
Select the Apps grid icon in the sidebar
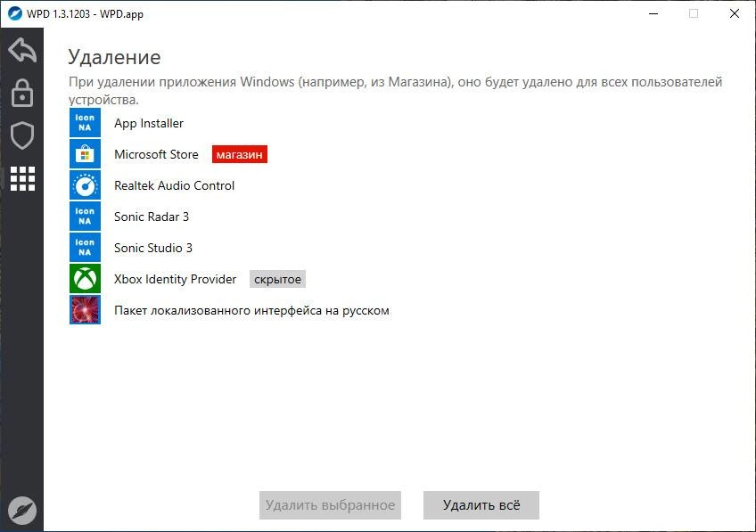pyautogui.click(x=22, y=179)
